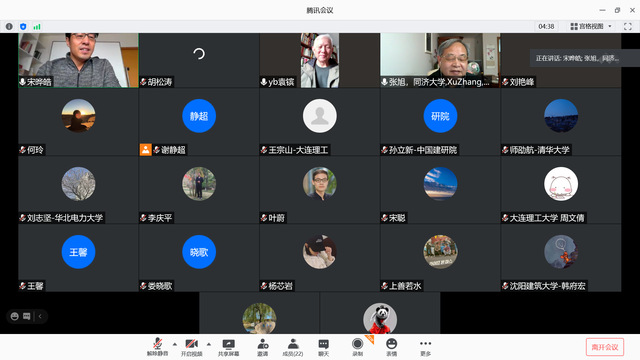
Task: Check the blue security shield icon
Action: 23,27
